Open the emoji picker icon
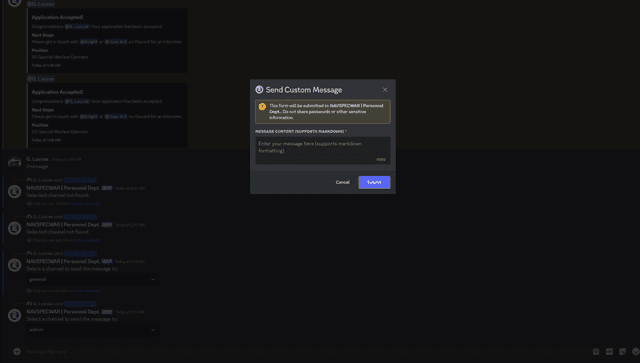The width and height of the screenshot is (640, 363). pyautogui.click(x=636, y=351)
